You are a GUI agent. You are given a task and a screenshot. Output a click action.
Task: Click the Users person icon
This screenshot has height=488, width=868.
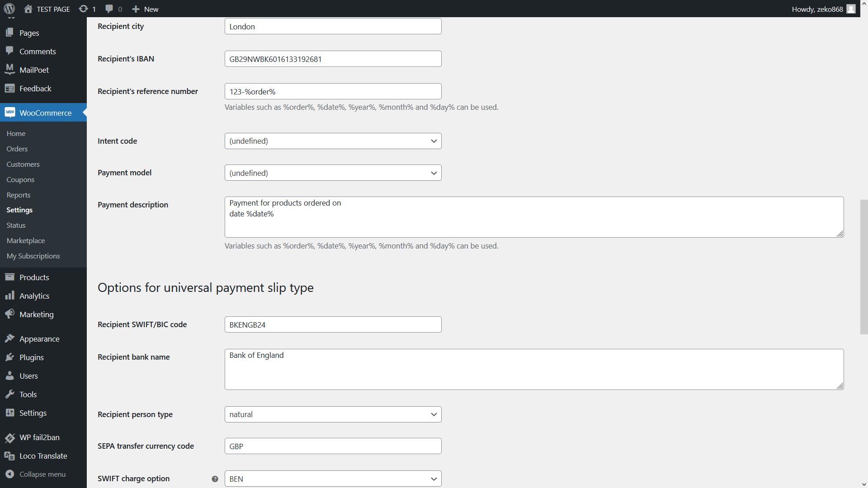coord(9,375)
